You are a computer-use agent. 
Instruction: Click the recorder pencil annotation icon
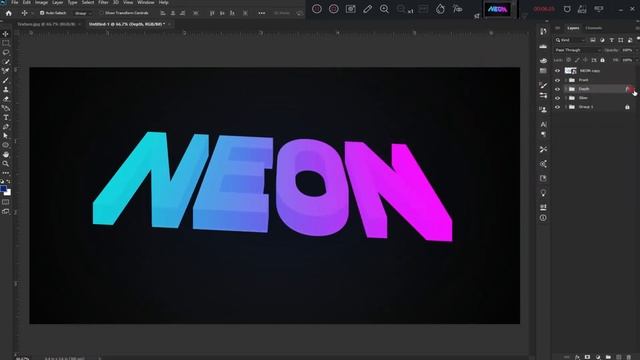point(367,9)
